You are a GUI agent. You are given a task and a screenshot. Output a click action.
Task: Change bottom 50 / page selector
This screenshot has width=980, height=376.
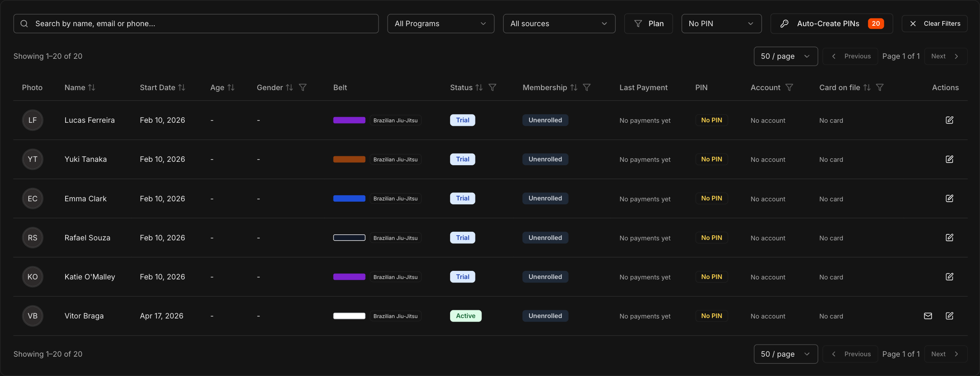tap(786, 354)
